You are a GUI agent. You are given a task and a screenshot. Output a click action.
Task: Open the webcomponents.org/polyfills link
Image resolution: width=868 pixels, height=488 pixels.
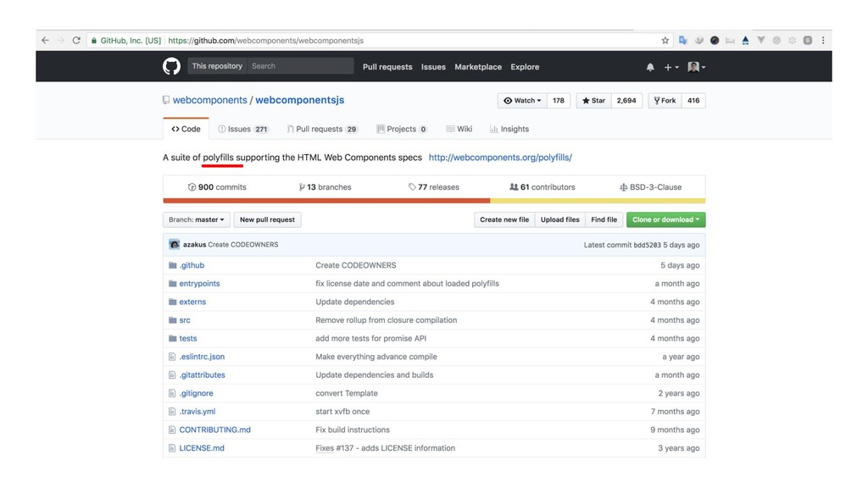point(500,158)
